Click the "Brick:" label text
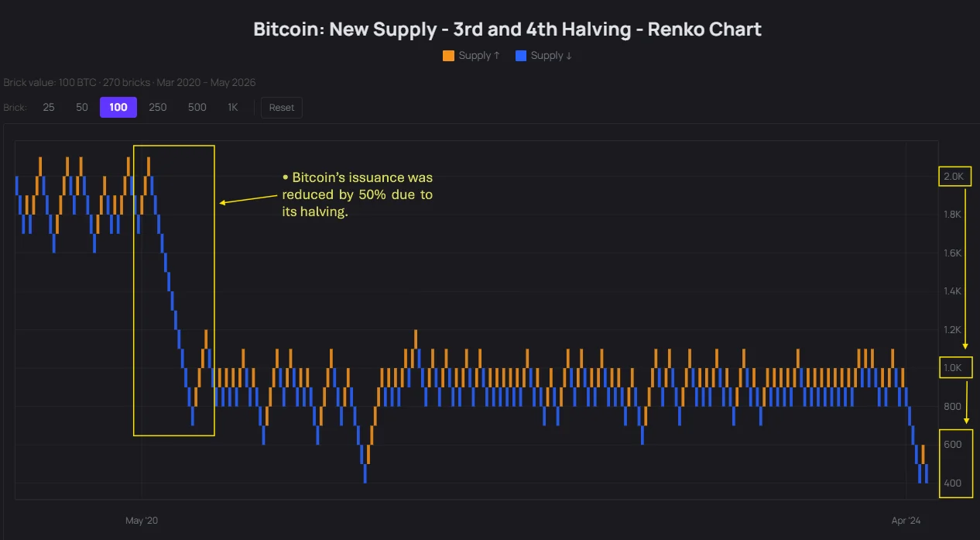The image size is (980, 540). click(15, 108)
